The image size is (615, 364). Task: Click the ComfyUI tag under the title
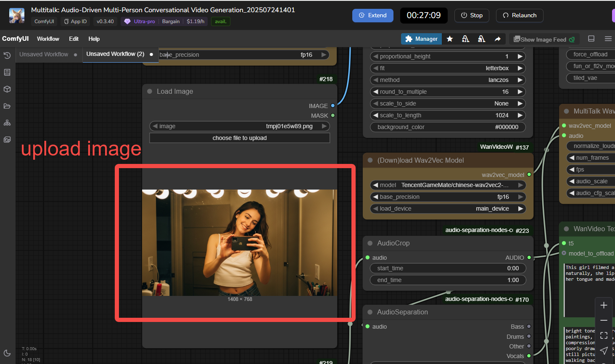pyautogui.click(x=44, y=21)
